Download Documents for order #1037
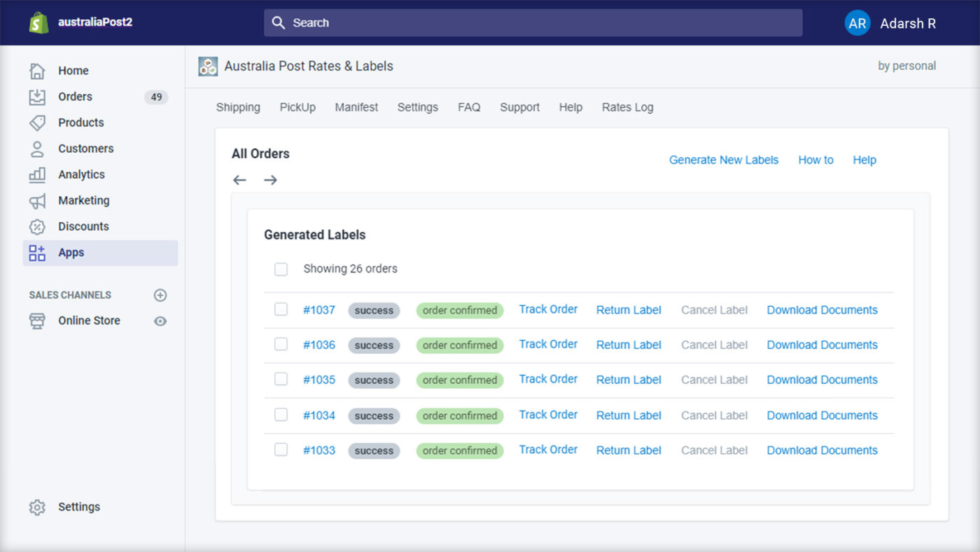Screen dimensions: 980x552 coord(822,310)
